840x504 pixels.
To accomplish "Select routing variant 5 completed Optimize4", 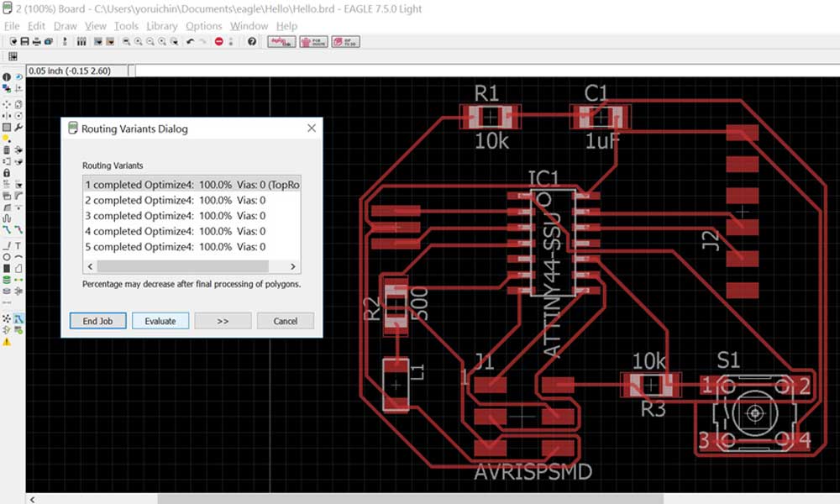I will (192, 246).
